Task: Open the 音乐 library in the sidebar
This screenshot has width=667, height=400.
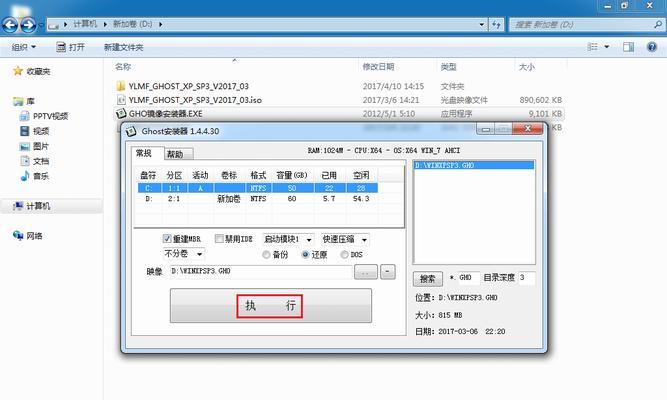Action: pyautogui.click(x=41, y=176)
